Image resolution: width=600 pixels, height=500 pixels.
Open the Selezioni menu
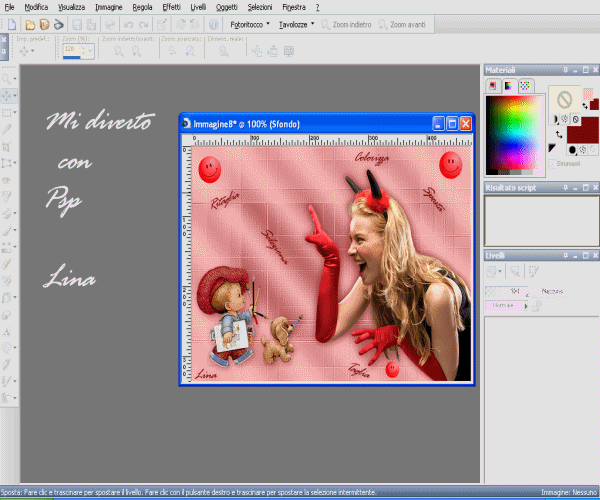click(x=260, y=6)
